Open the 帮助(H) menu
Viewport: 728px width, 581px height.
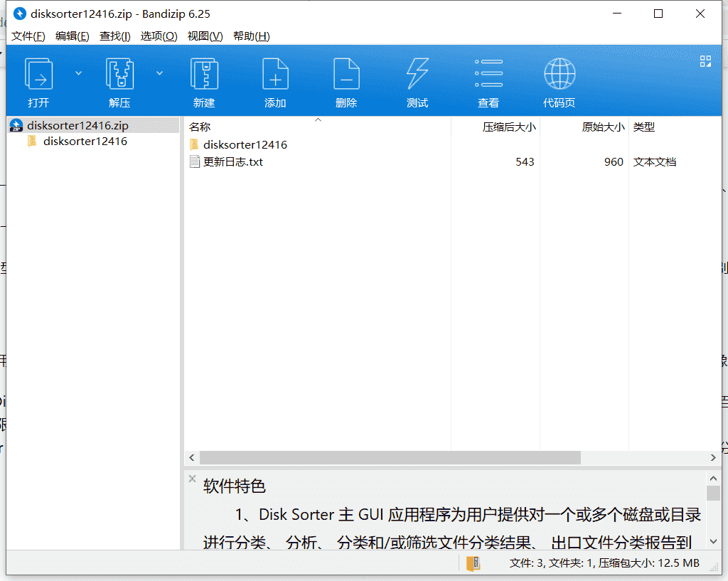point(251,36)
